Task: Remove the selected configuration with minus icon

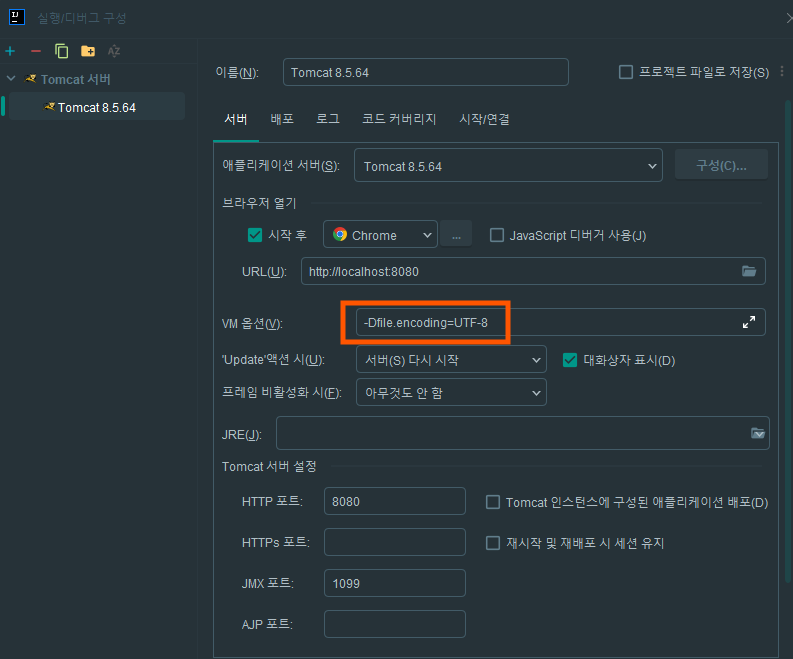Action: click(x=35, y=51)
